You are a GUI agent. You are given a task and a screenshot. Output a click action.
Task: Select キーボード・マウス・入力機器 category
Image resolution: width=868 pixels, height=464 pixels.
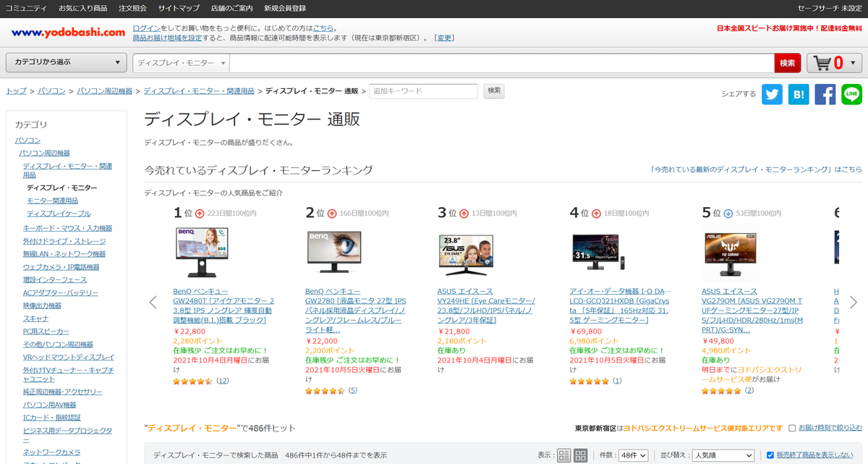pyautogui.click(x=67, y=228)
